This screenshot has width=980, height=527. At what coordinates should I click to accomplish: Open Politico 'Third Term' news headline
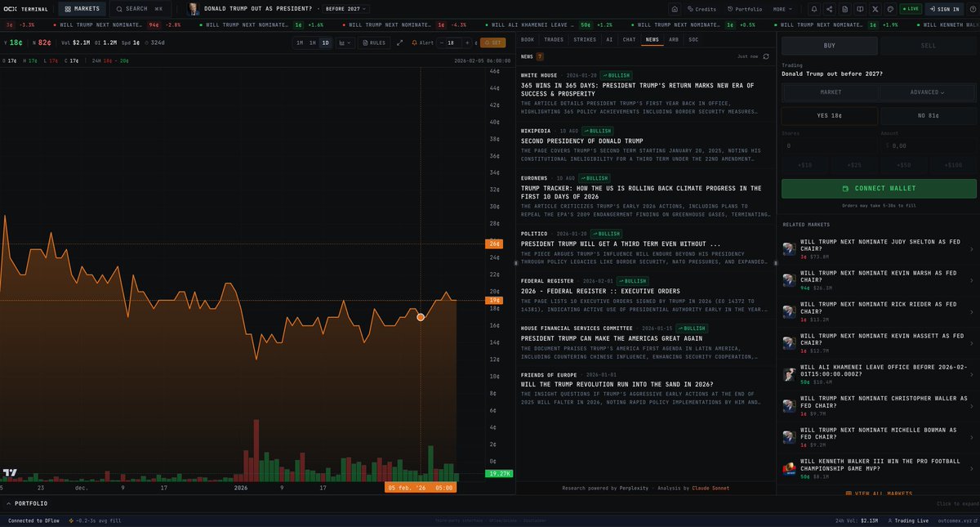click(621, 243)
